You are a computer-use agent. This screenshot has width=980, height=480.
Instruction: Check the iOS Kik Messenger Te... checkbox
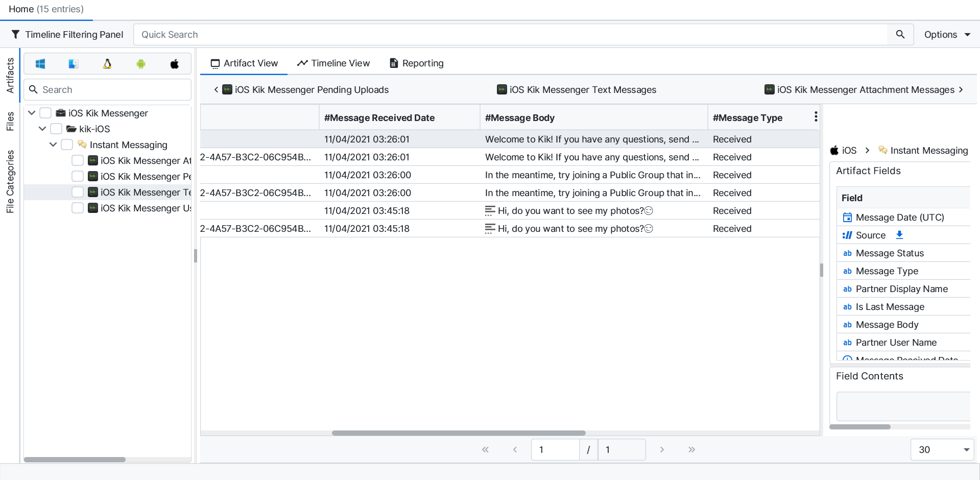tap(78, 192)
